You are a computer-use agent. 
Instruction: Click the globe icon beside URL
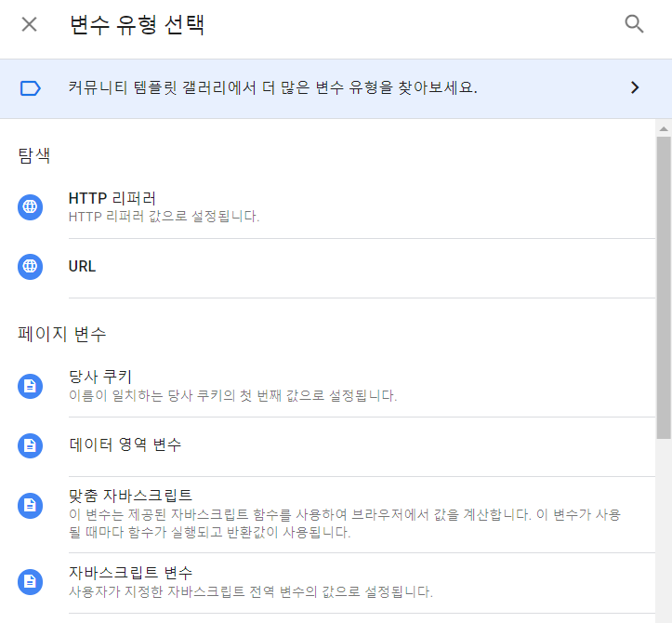point(30,267)
